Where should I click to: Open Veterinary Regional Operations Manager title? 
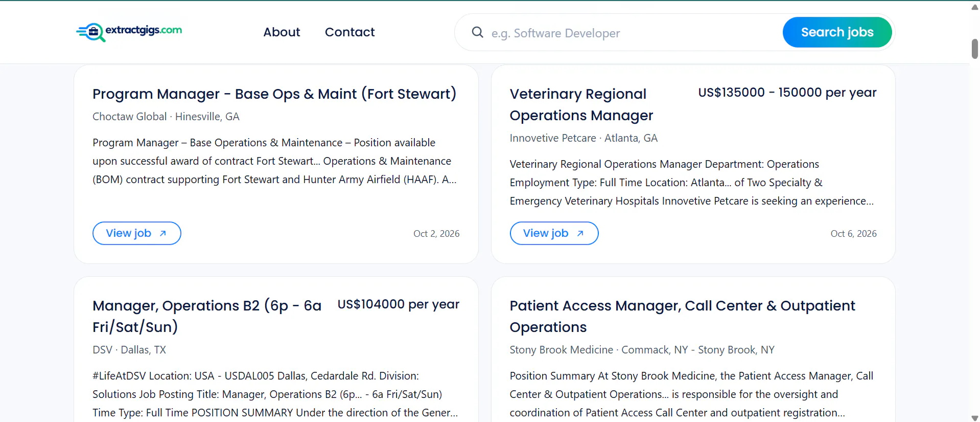(581, 105)
